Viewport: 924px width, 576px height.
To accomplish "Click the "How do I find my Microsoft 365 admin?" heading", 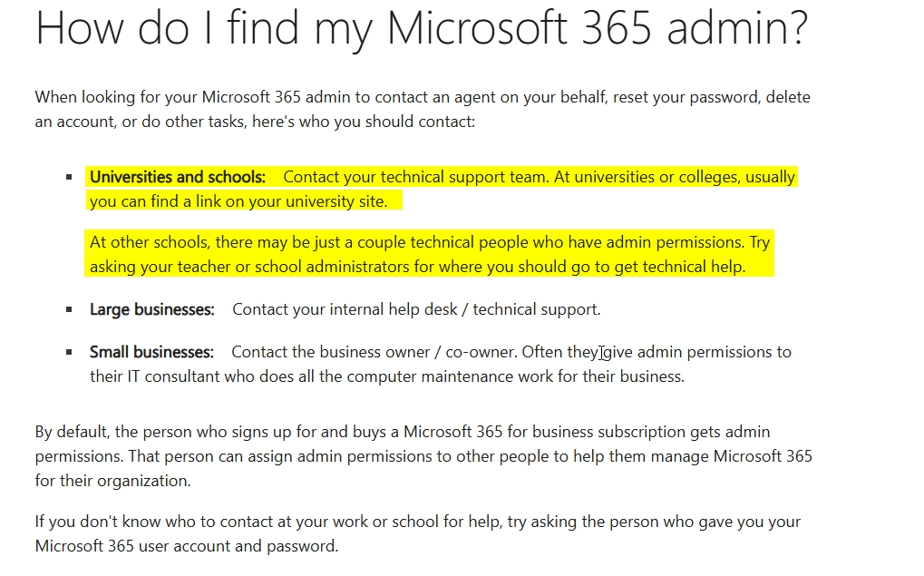I will tap(422, 28).
